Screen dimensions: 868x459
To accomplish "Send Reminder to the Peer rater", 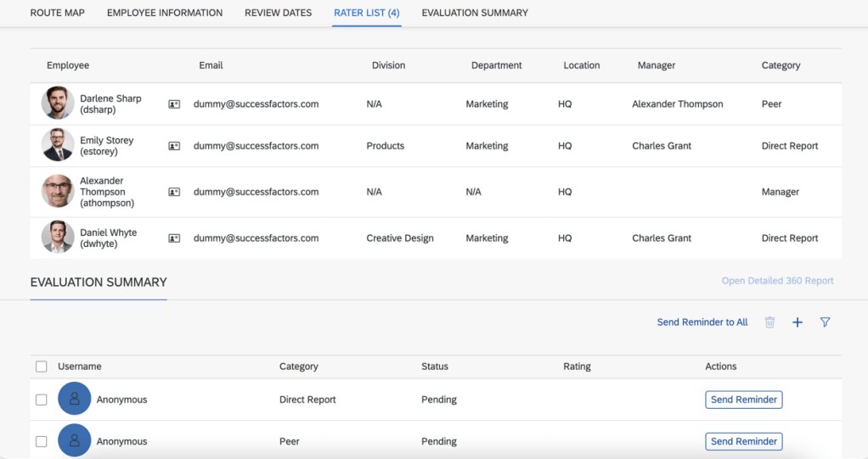I will coord(743,441).
